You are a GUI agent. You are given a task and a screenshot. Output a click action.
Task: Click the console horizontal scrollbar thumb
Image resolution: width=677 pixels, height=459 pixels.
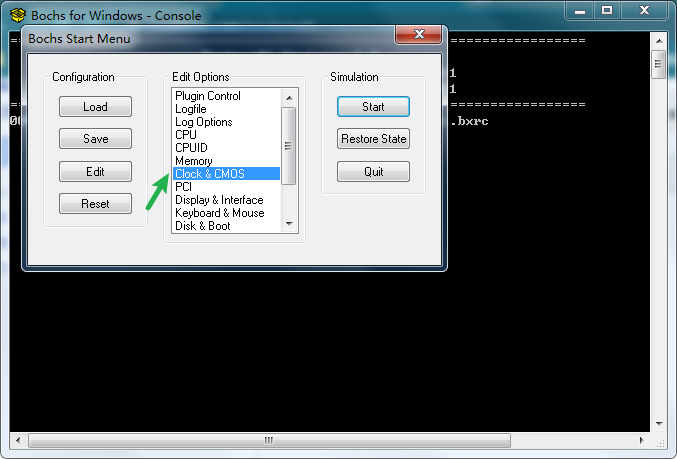[x=269, y=440]
